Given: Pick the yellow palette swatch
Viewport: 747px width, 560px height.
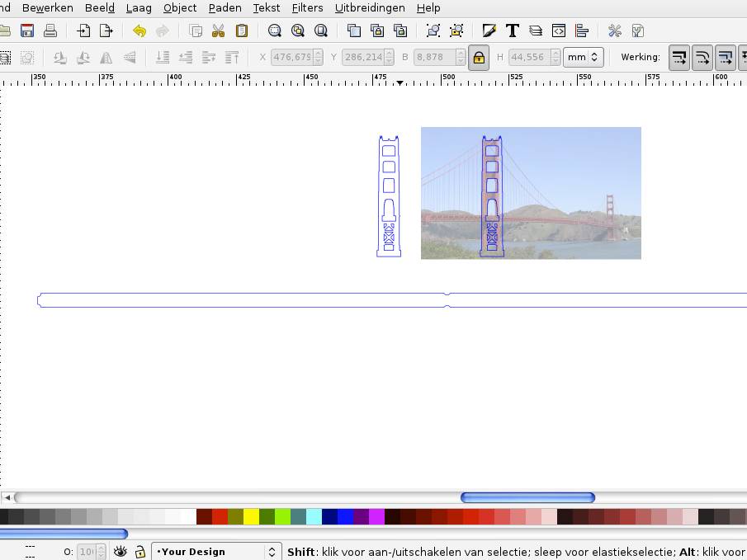Looking at the screenshot, I should pos(251,516).
